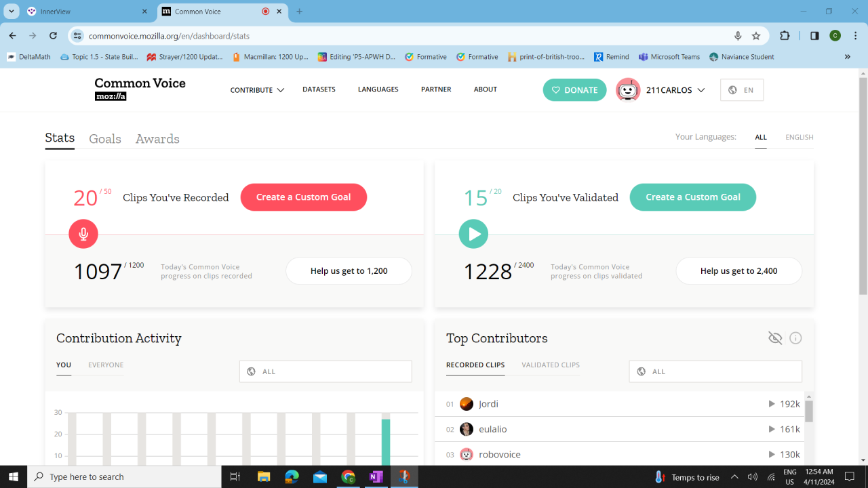
Task: Open OneNote from the taskbar
Action: tap(376, 477)
